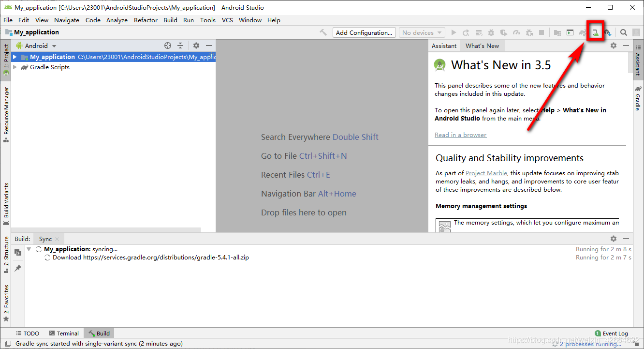Viewport: 644px width, 349px height.
Task: Open the Navigate menu
Action: [67, 20]
